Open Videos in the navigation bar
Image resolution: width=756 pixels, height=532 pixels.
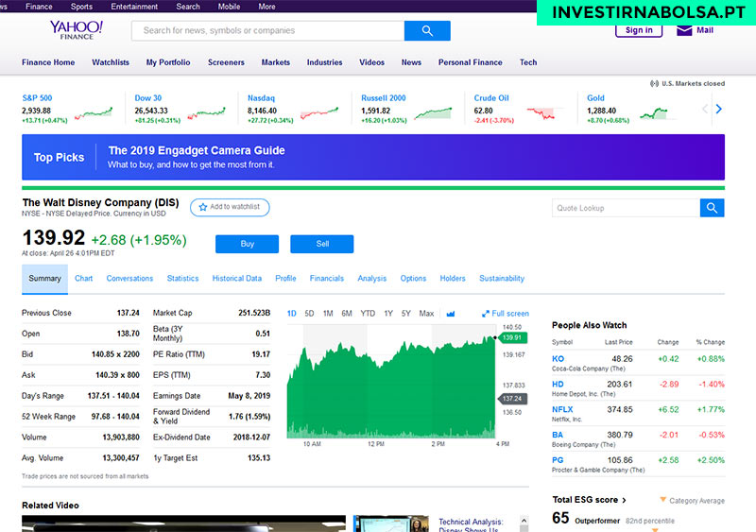371,62
